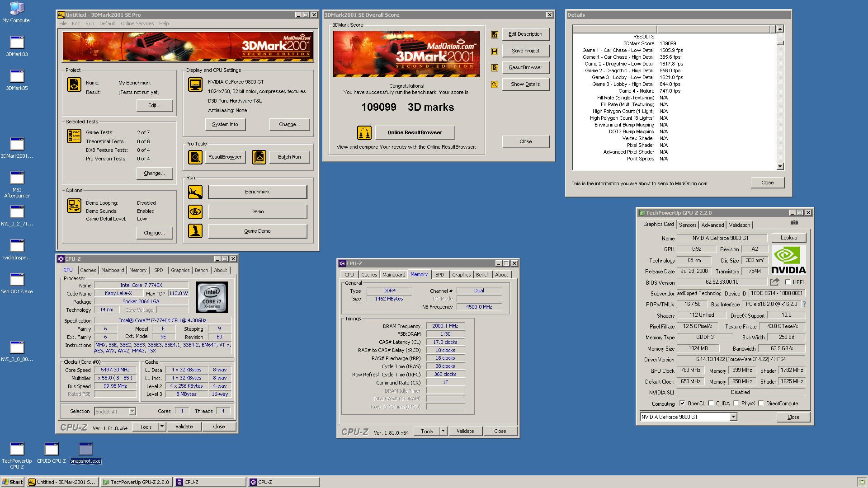Click the Options icon in 3DMark2001

pos(74,206)
